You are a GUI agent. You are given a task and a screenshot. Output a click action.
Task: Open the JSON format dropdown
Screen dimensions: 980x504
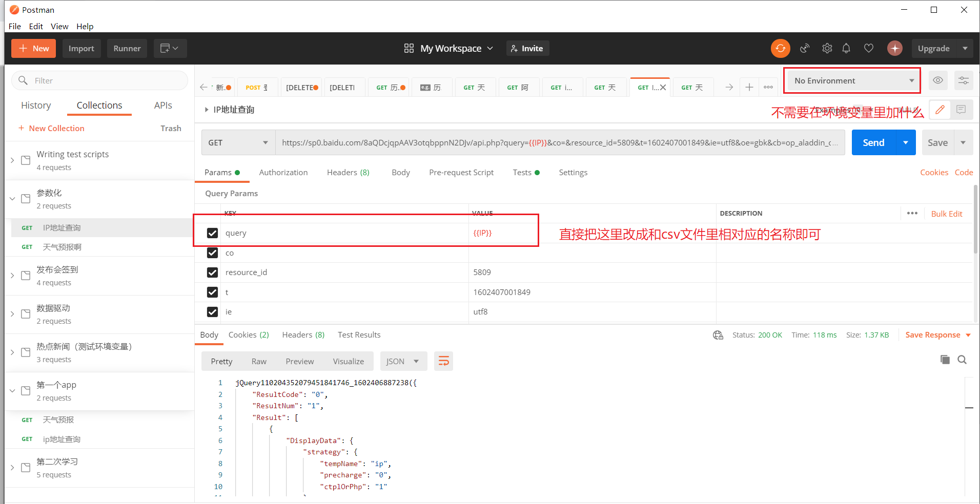(402, 361)
